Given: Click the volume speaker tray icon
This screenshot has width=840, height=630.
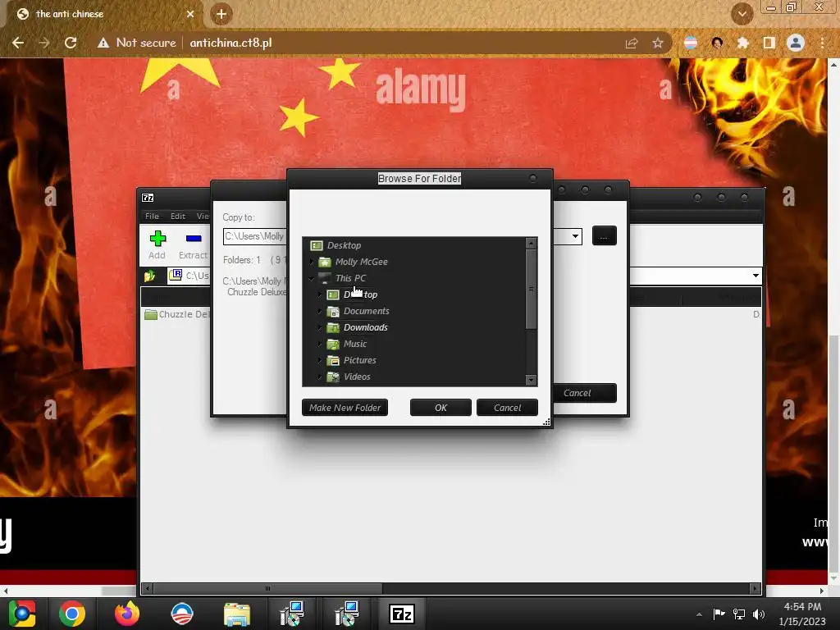Looking at the screenshot, I should click(759, 614).
